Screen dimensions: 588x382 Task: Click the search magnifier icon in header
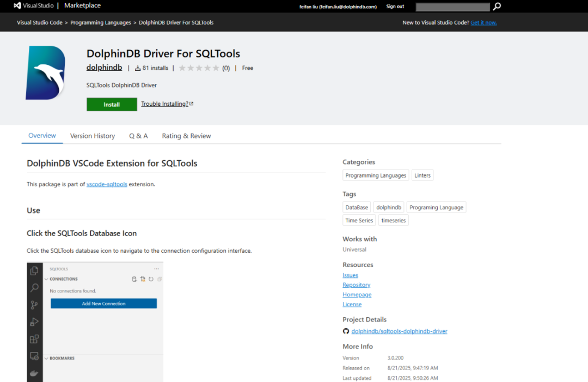click(497, 7)
